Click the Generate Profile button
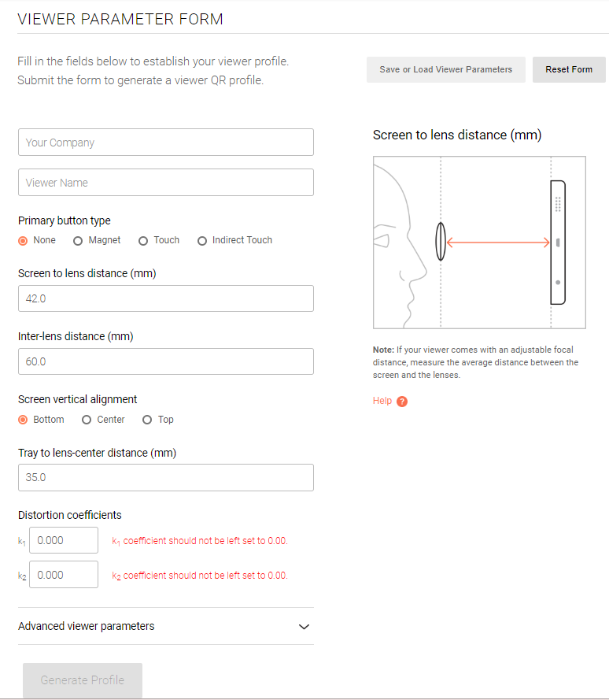This screenshot has height=700, width=609. point(83,680)
